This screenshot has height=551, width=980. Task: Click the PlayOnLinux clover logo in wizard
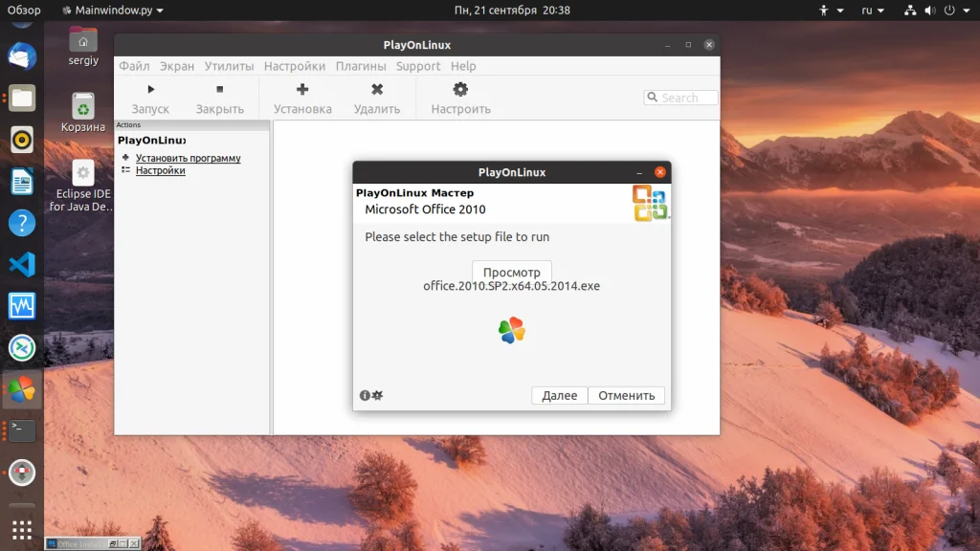pos(512,330)
